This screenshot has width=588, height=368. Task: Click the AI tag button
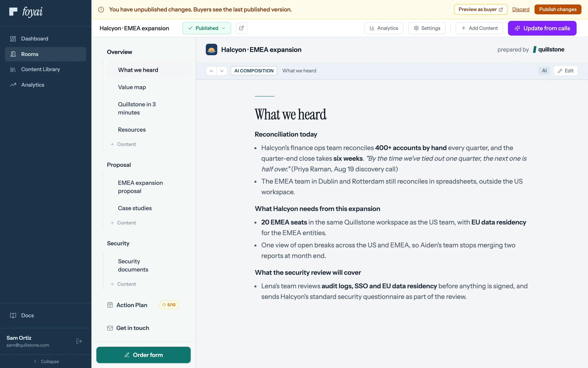coord(544,71)
